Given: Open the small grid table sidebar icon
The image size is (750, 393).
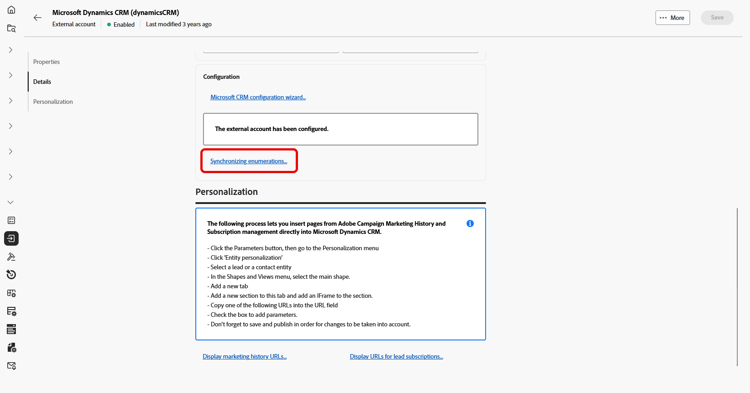Looking at the screenshot, I should click(11, 220).
